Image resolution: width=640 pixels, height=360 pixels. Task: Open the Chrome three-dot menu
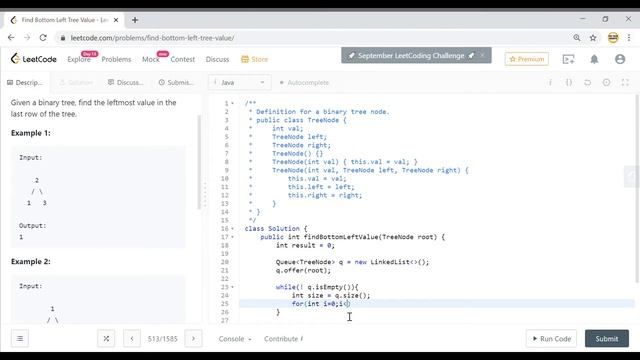tap(629, 38)
